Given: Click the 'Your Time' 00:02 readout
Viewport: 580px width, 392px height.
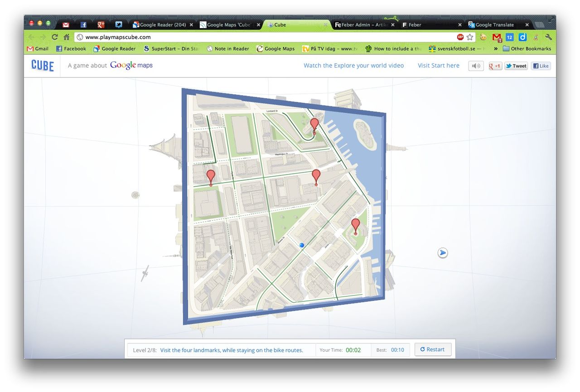Looking at the screenshot, I should 353,350.
